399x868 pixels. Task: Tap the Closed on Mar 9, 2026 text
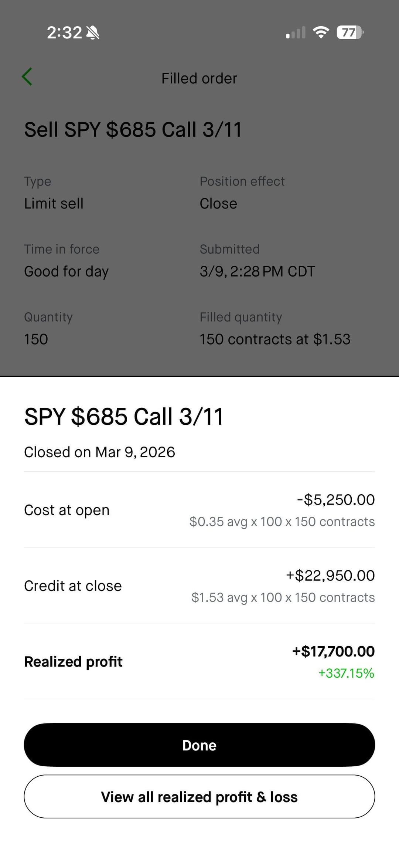tap(100, 452)
